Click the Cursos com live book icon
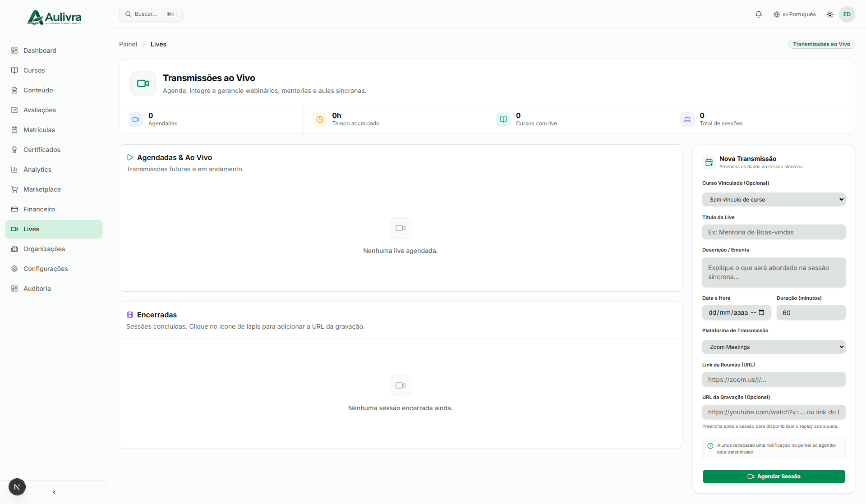This screenshot has width=866, height=504. coord(503,119)
